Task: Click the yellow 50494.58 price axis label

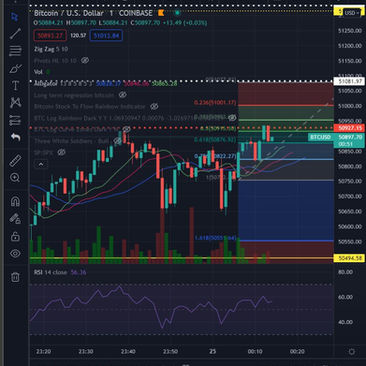Action: point(349,258)
